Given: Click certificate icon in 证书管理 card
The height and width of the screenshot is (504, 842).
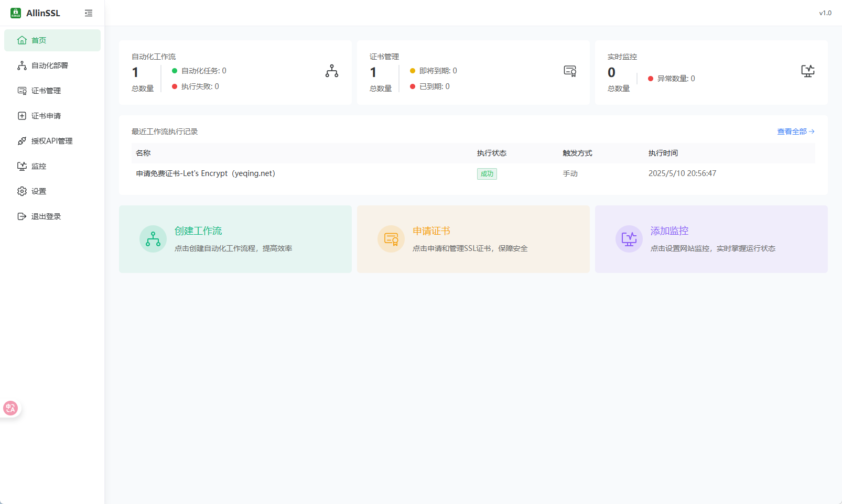Looking at the screenshot, I should pos(570,71).
